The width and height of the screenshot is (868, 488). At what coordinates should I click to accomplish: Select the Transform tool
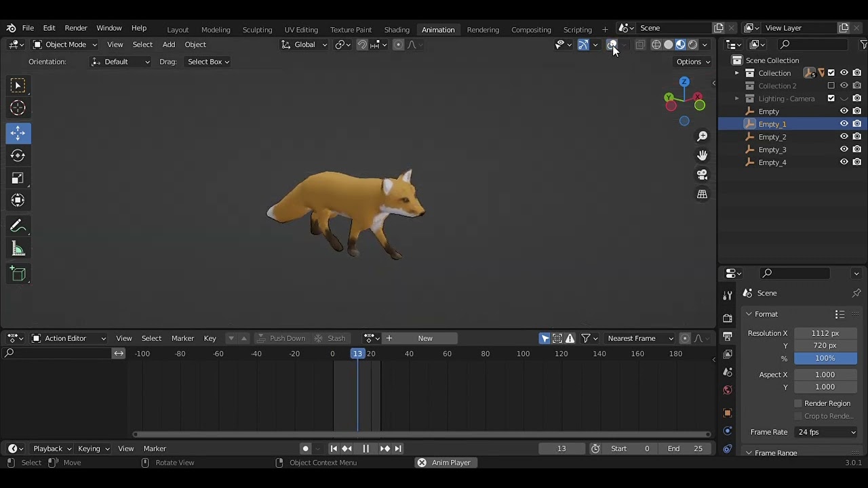[x=18, y=200]
